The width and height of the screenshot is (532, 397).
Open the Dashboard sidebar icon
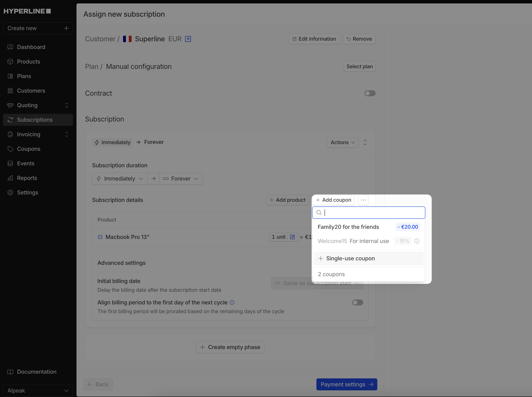pyautogui.click(x=10, y=47)
